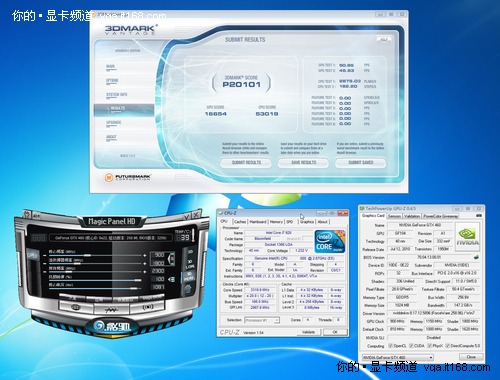This screenshot has width=500, height=380.
Task: Click the Close button in GPU-Z
Action: pos(471,357)
